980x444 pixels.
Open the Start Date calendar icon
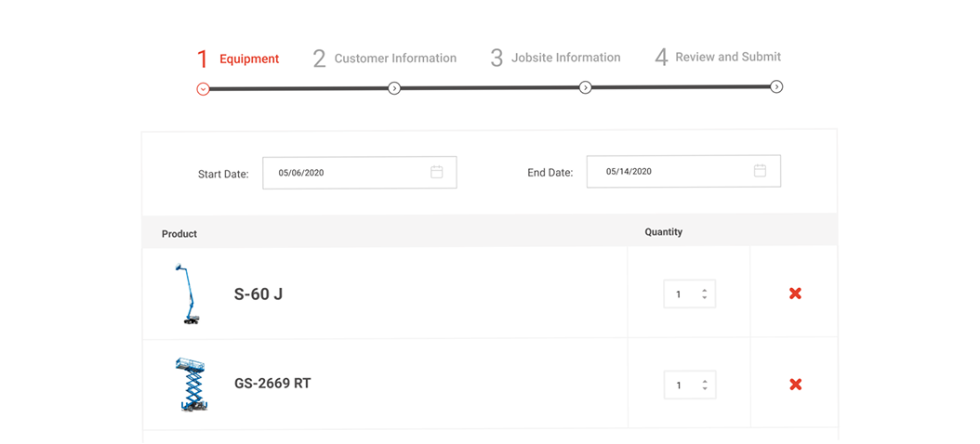[x=437, y=172]
